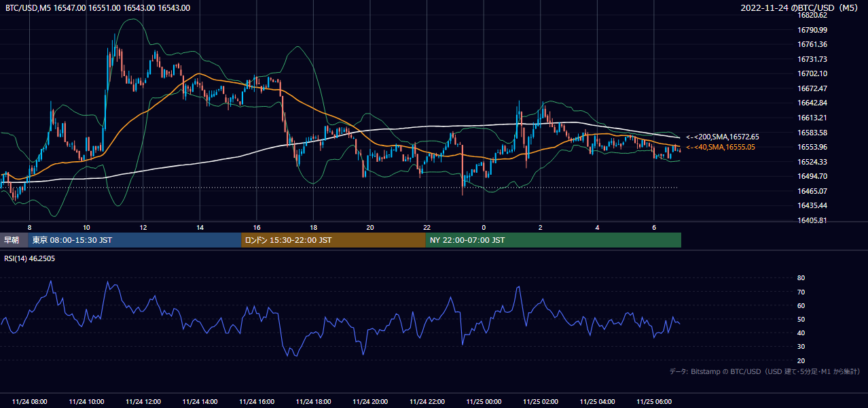
Task: Click the hour label 6 under the price chart
Action: pos(654,227)
